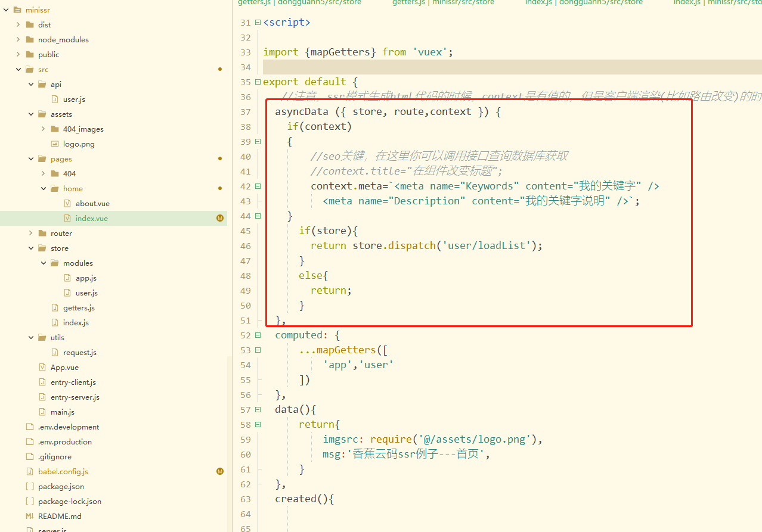Toggle code folding at line 35
Image resolution: width=762 pixels, height=532 pixels.
(258, 82)
